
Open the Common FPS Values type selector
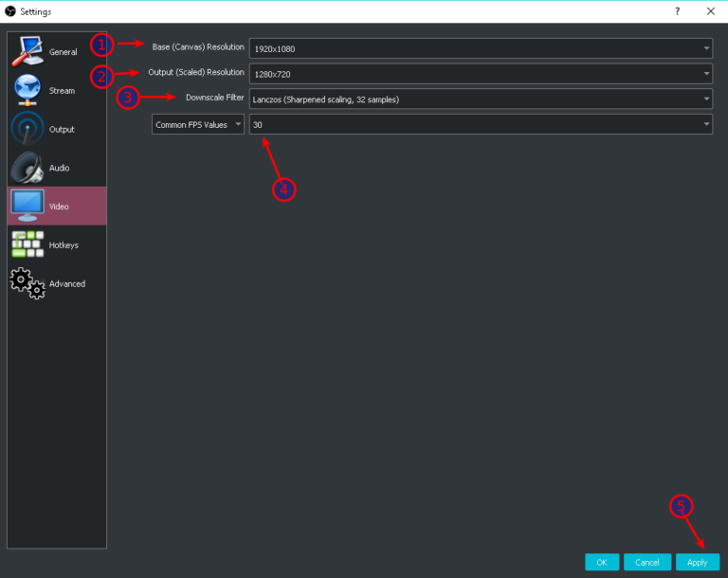[198, 124]
